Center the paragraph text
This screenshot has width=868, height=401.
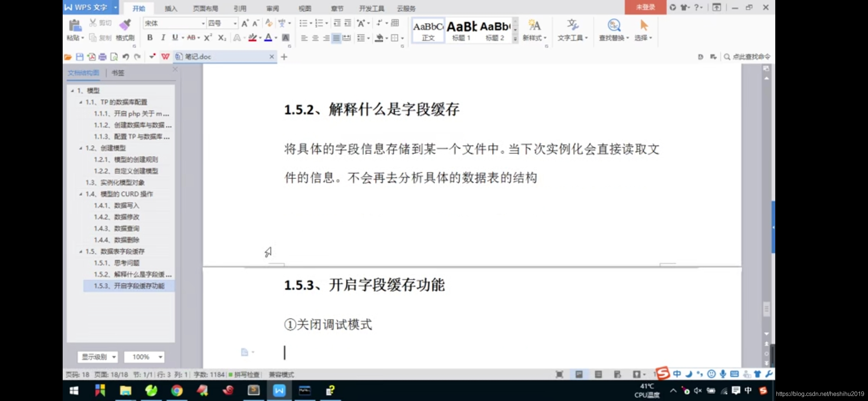pos(315,38)
